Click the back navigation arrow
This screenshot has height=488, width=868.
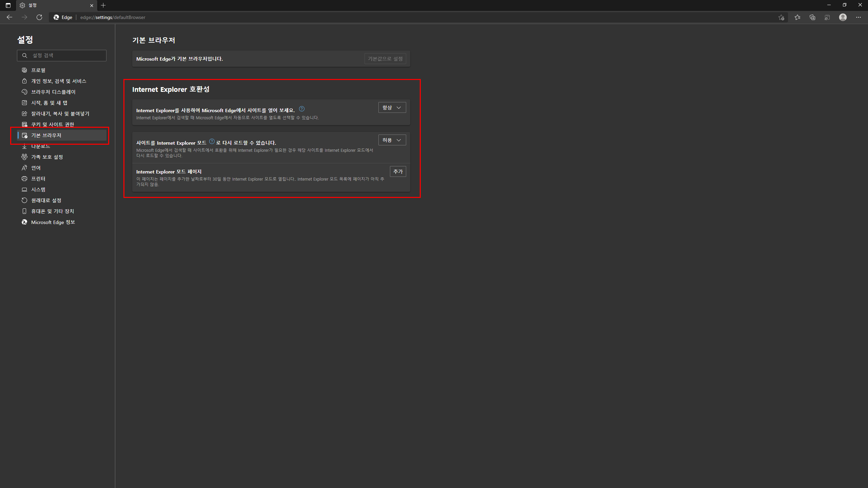point(9,17)
